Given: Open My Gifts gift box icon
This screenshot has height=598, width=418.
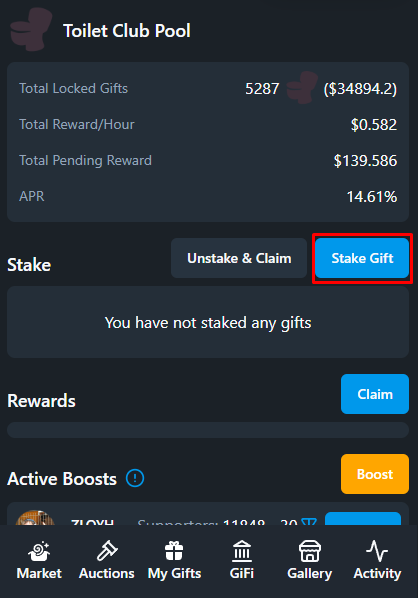Looking at the screenshot, I should pyautogui.click(x=174, y=551).
